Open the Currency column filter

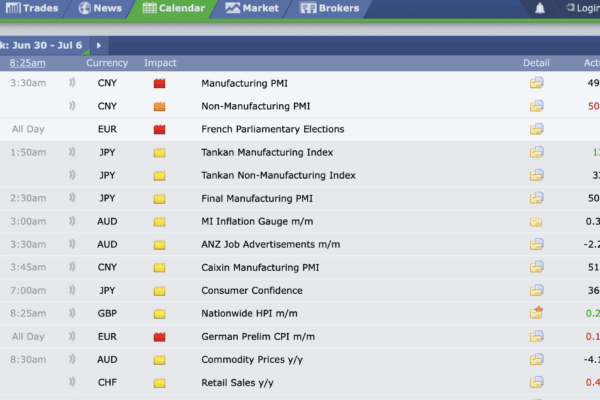click(x=107, y=63)
